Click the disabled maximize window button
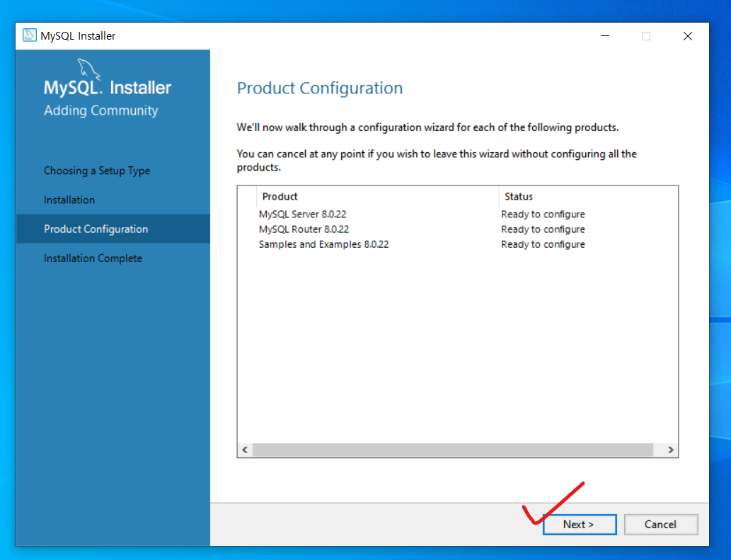731x560 pixels. [646, 36]
